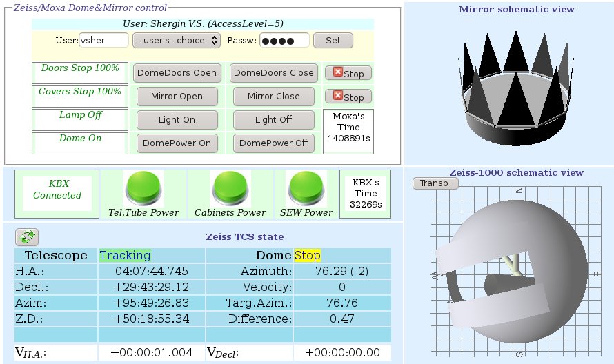Click the Tracking telescope status

coord(125,256)
